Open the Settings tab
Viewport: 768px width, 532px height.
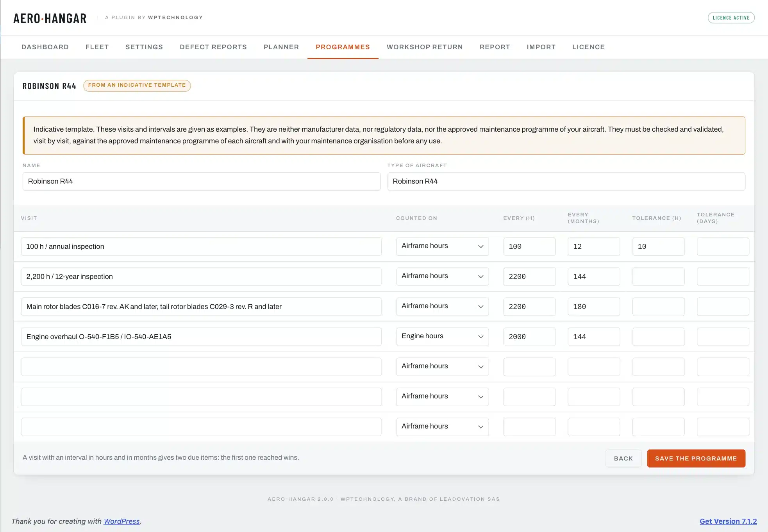pos(144,47)
